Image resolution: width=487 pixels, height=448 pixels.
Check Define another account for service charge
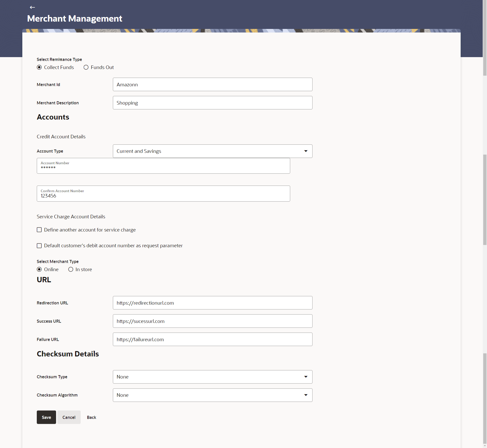pyautogui.click(x=39, y=230)
